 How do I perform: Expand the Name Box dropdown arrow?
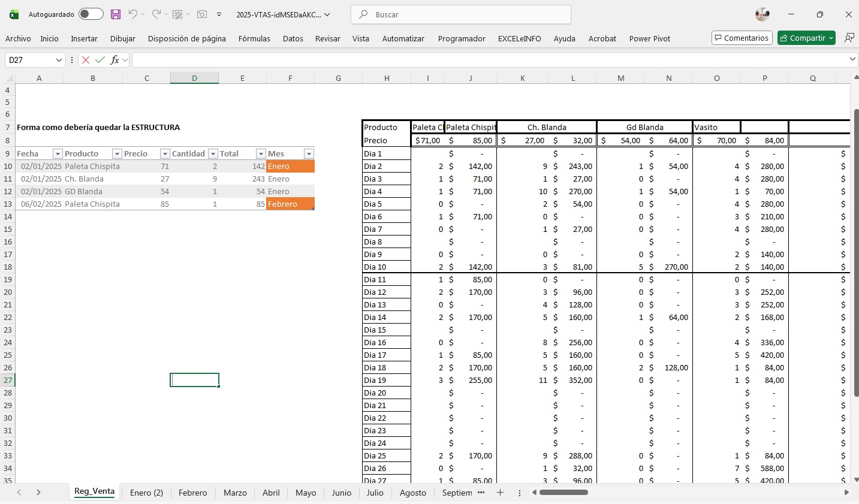(59, 60)
